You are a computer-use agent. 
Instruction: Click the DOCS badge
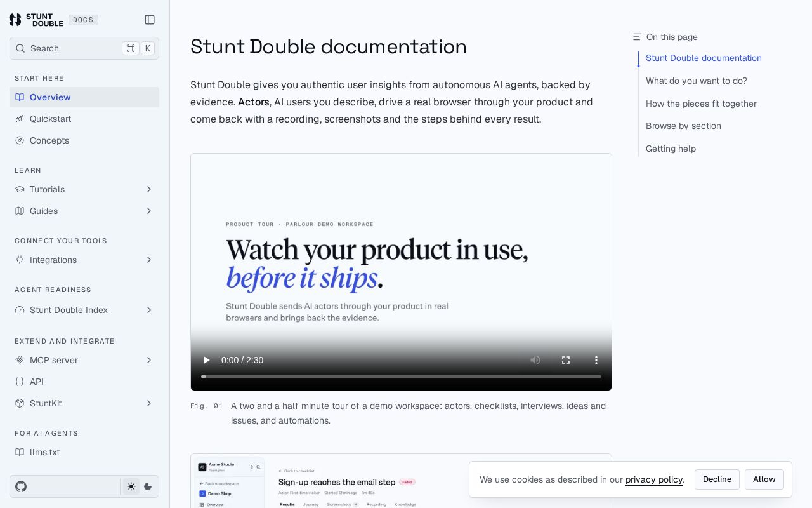pyautogui.click(x=83, y=20)
